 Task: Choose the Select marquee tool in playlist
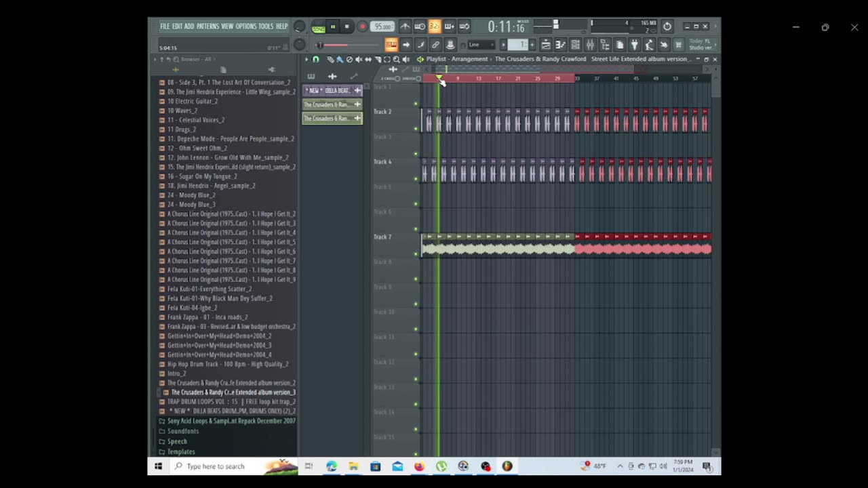pos(387,60)
